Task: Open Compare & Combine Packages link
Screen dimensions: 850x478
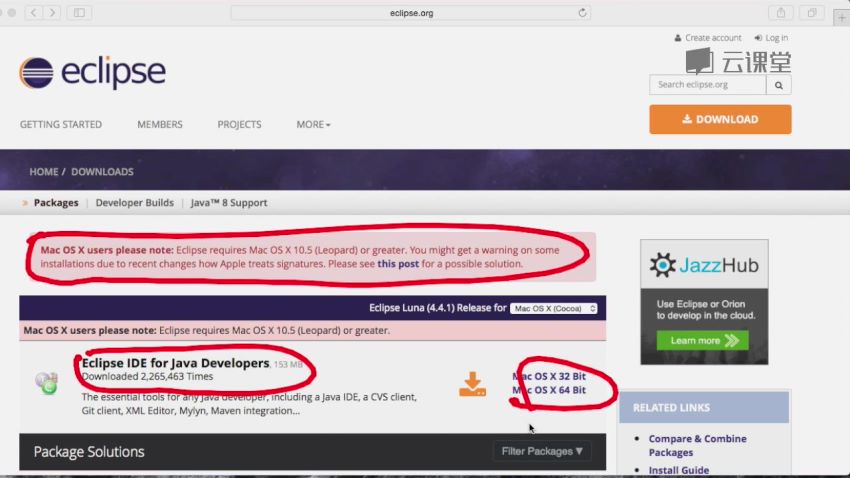Action: coord(698,445)
